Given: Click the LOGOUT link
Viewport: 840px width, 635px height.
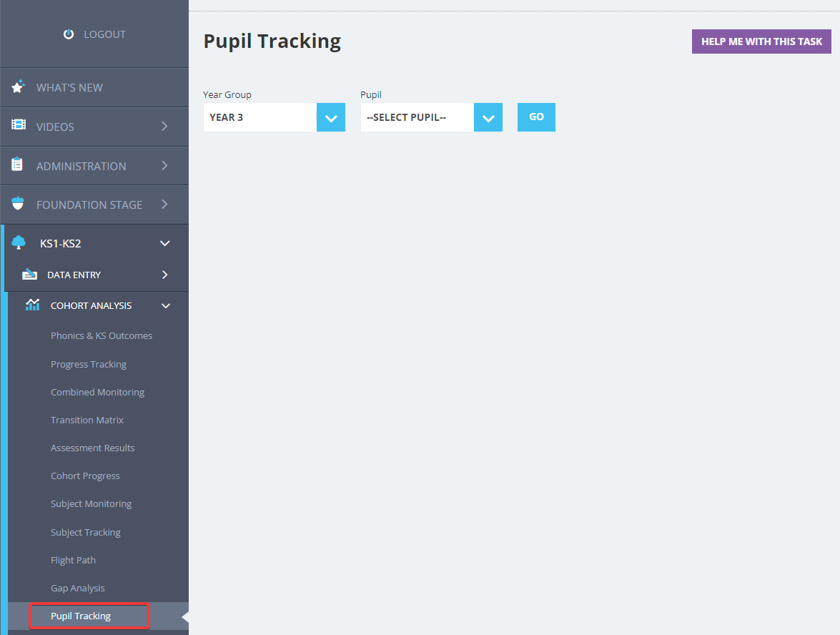Looking at the screenshot, I should click(x=104, y=34).
